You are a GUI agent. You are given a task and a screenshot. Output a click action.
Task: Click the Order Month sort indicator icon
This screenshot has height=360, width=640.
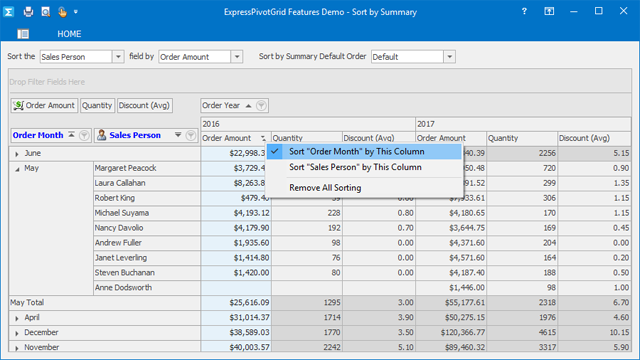(x=71, y=134)
